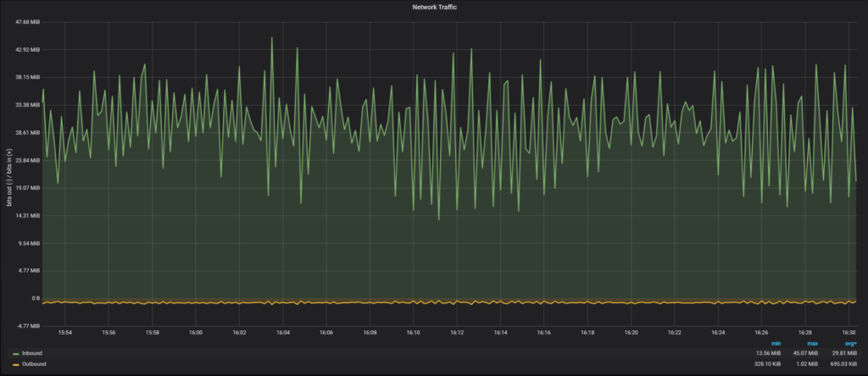
Task: Toggle the Outbound series in legend
Action: pos(34,364)
